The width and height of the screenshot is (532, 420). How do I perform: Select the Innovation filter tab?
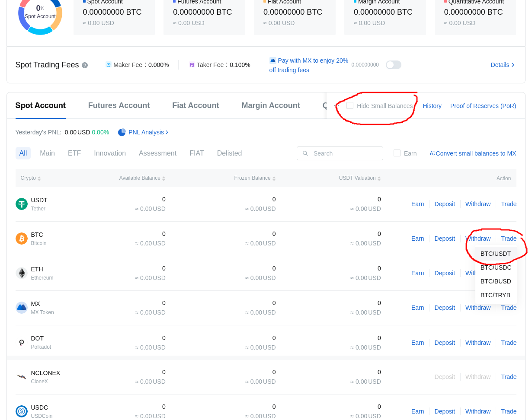click(110, 153)
